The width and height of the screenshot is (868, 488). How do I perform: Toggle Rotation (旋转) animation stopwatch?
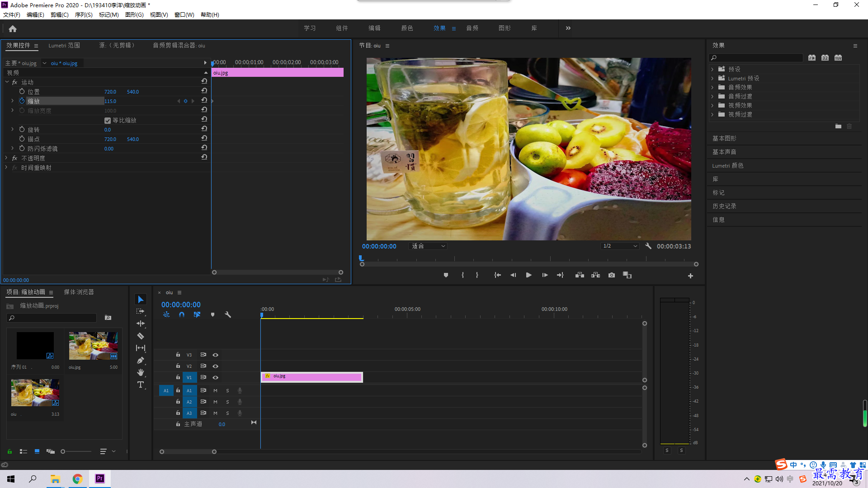click(x=22, y=129)
